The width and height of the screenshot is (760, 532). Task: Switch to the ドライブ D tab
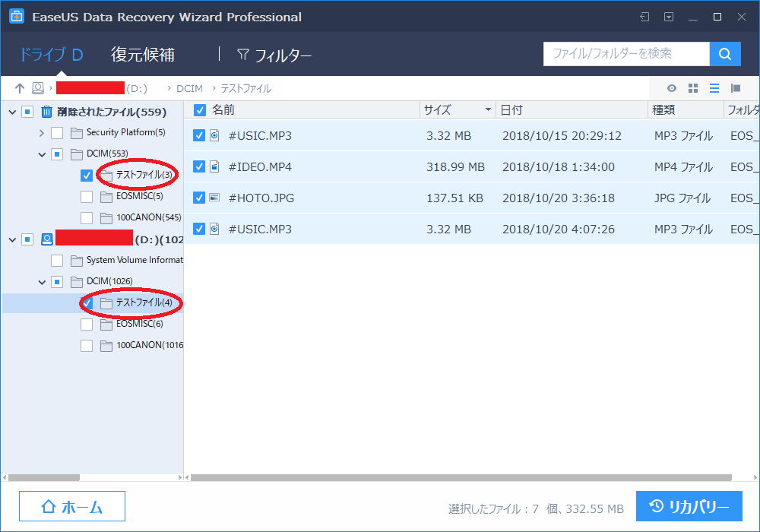tap(51, 55)
